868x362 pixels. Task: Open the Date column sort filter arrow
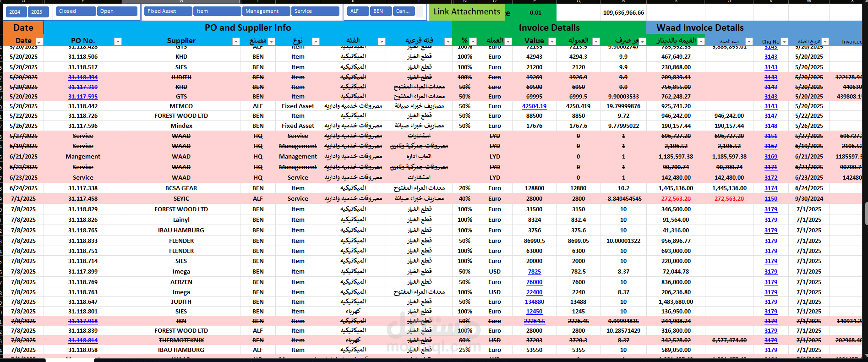[x=39, y=41]
